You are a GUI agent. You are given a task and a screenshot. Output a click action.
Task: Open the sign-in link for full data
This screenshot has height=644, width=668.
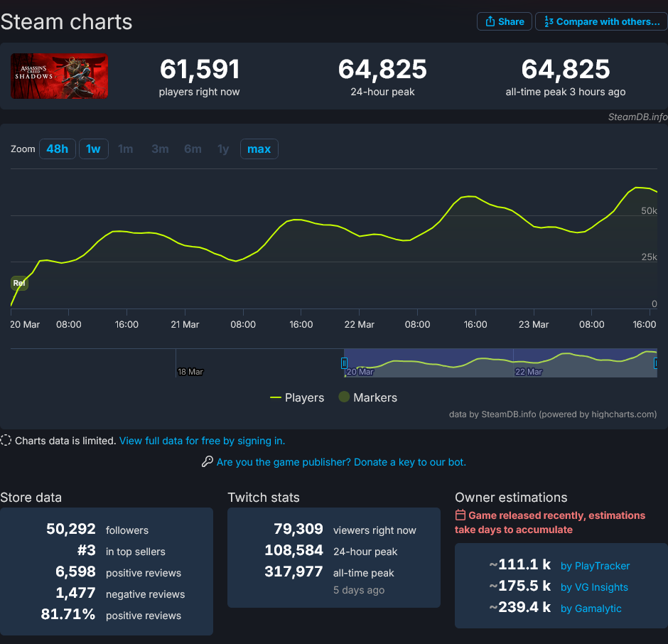pyautogui.click(x=202, y=441)
